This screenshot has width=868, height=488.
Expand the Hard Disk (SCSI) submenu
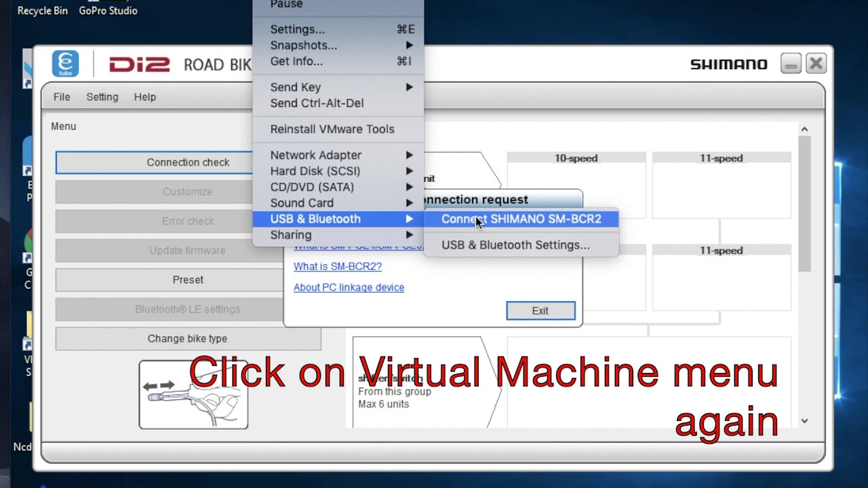pyautogui.click(x=338, y=171)
